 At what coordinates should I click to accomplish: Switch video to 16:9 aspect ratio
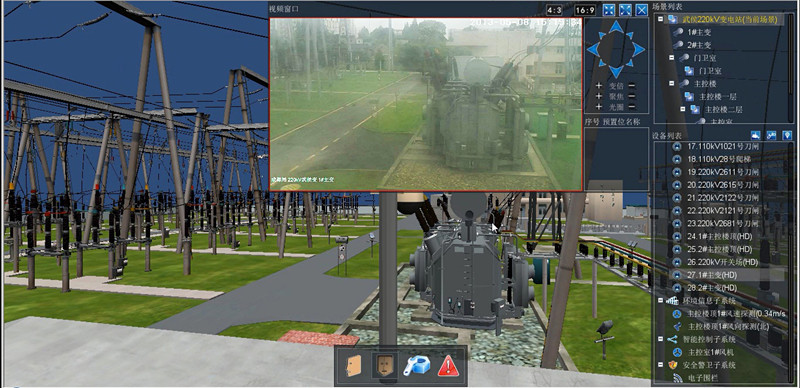point(585,10)
